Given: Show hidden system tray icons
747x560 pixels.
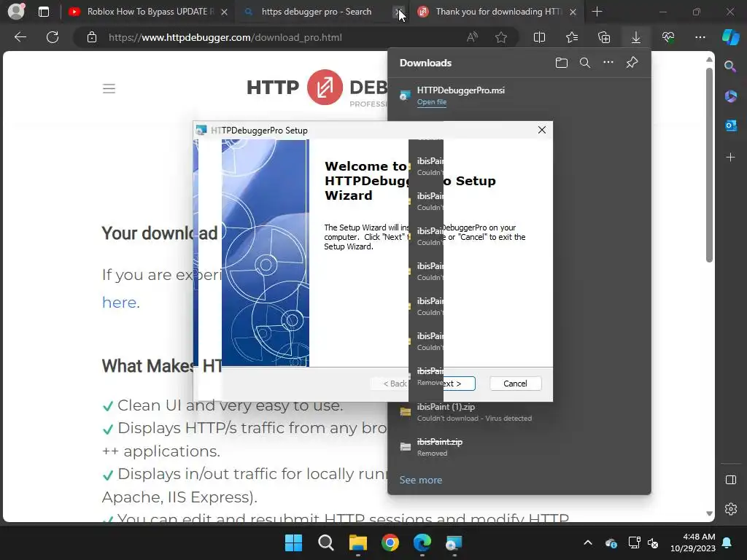Looking at the screenshot, I should tap(588, 542).
